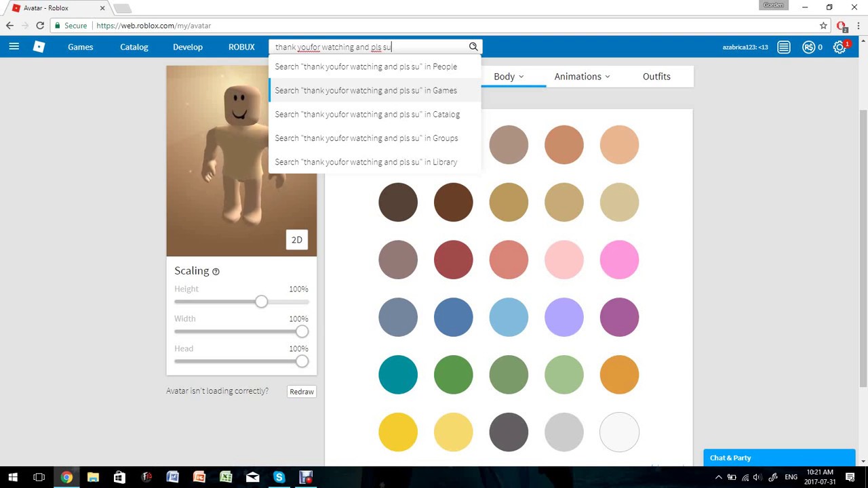Toggle avatar view to 2D

pos(297,240)
